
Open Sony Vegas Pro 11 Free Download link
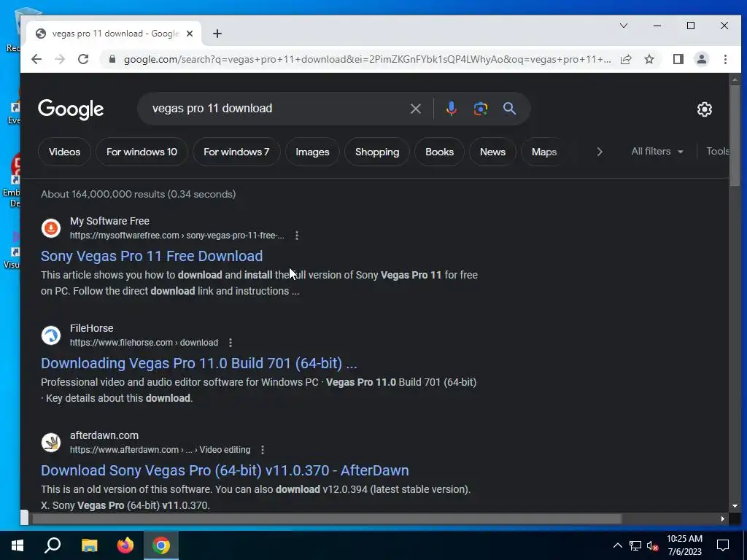[152, 256]
